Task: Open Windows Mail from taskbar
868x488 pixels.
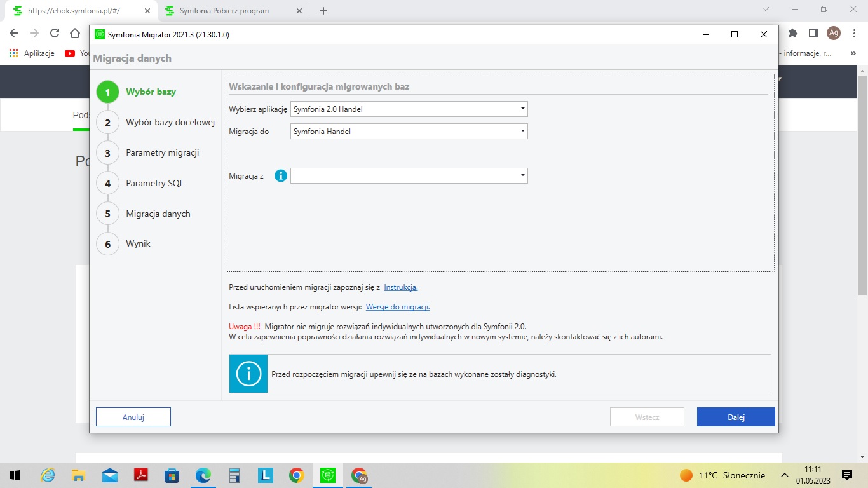Action: tap(110, 475)
